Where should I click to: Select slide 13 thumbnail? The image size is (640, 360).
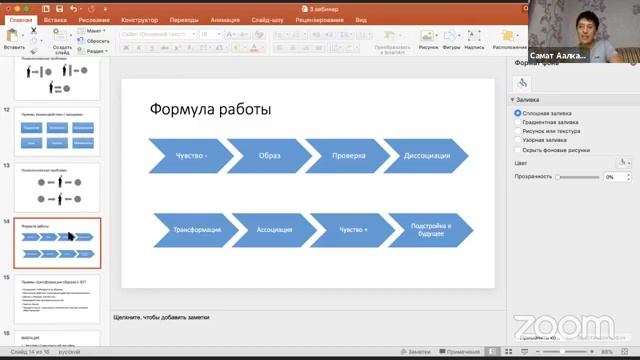click(57, 187)
